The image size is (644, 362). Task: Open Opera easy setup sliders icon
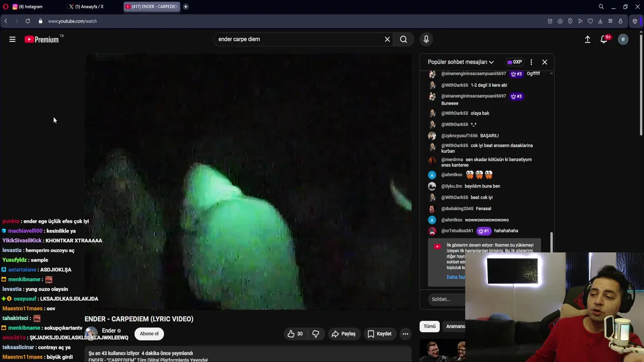point(610,21)
